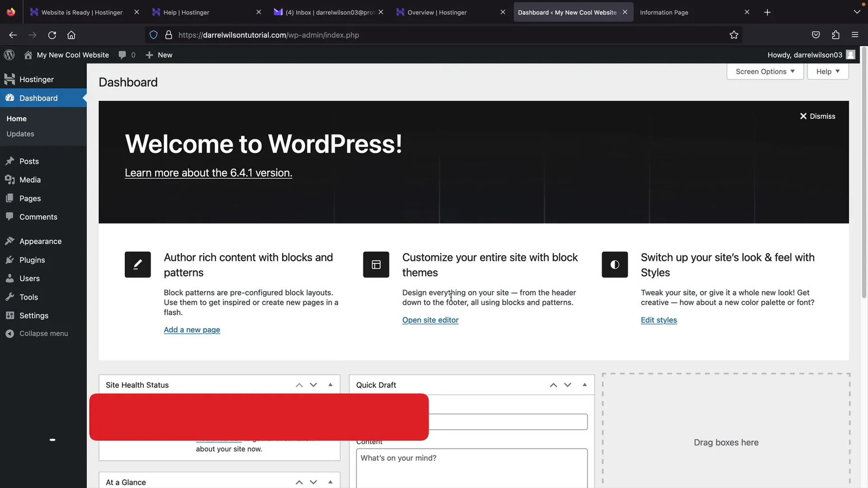Select Dashboard in the sidebar
The width and height of the screenshot is (868, 488).
(x=43, y=98)
